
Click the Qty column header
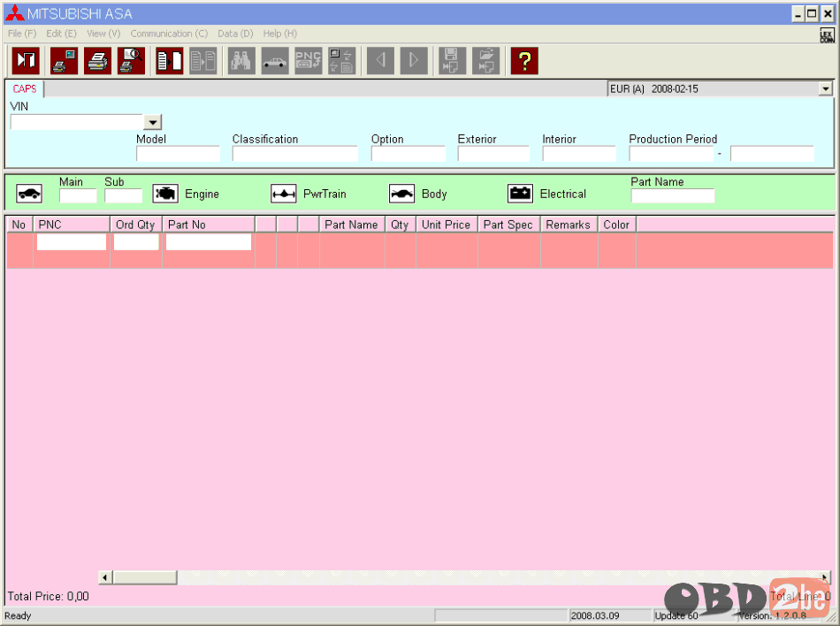point(401,225)
